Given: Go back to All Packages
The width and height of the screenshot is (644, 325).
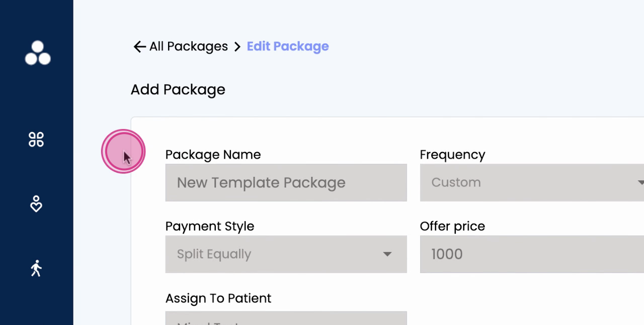Looking at the screenshot, I should pos(188,46).
